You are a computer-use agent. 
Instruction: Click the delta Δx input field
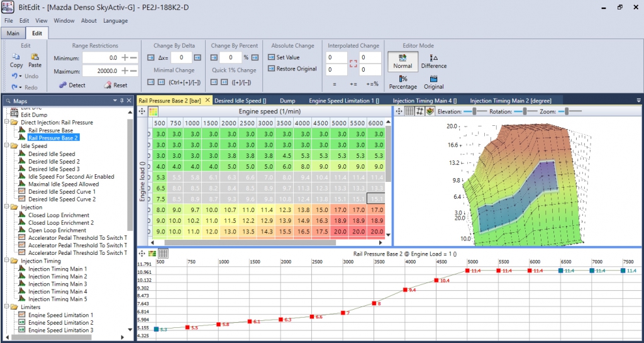click(182, 57)
